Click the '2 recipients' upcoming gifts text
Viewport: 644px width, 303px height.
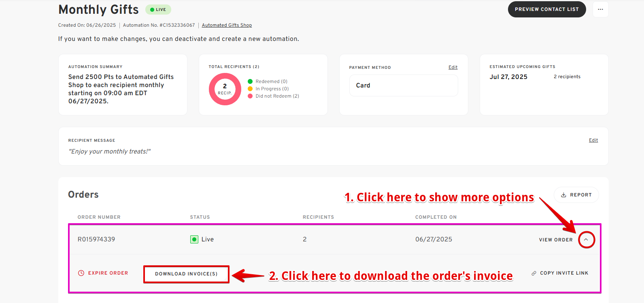567,77
